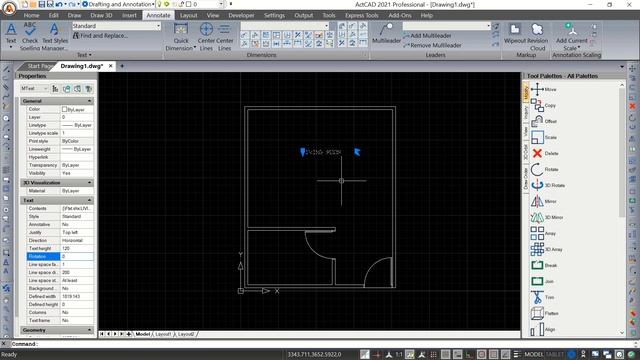
Task: Click Add Current Scale in Annotation Scaling
Action: pyautogui.click(x=571, y=37)
